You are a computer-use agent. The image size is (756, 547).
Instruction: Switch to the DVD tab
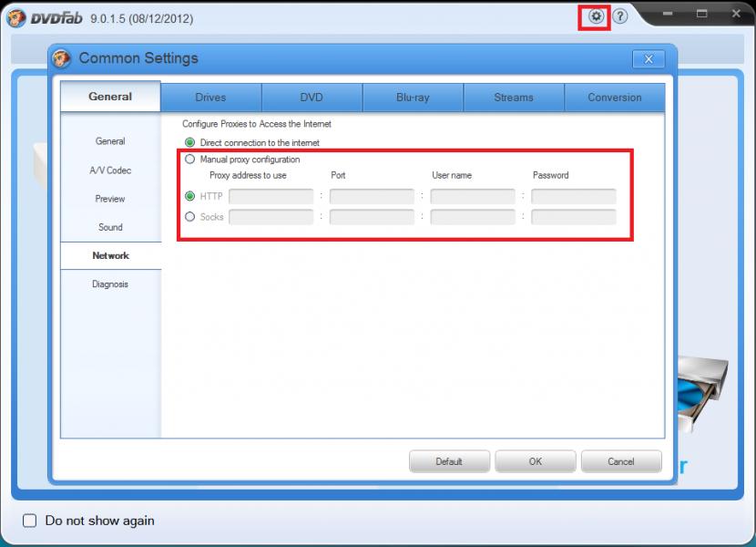pos(312,98)
